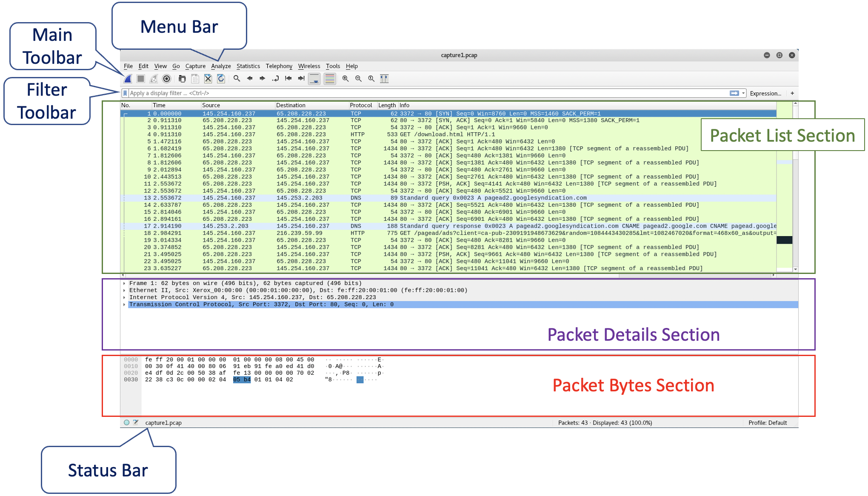Viewport: 868px width, 496px height.
Task: Open the File menu
Action: (x=128, y=66)
